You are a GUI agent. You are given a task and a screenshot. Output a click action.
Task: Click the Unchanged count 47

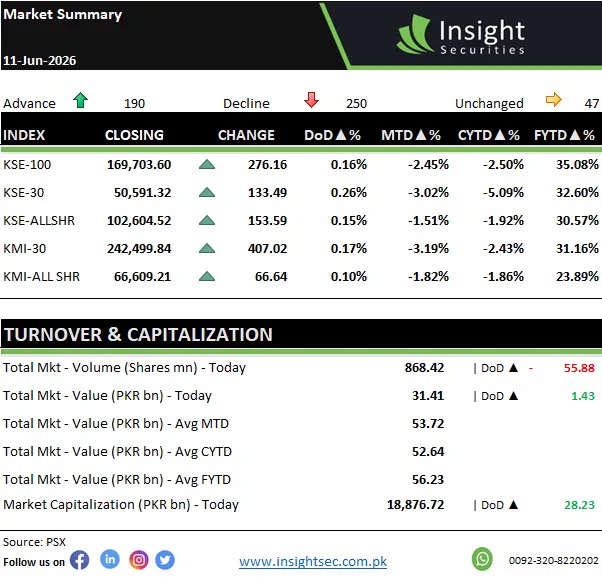(x=592, y=103)
